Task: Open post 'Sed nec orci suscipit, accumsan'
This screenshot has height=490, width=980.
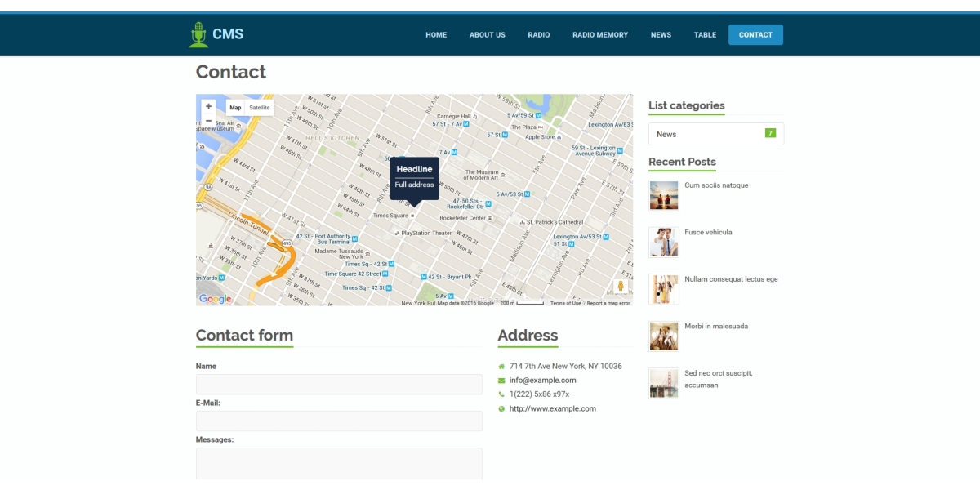Action: (719, 379)
